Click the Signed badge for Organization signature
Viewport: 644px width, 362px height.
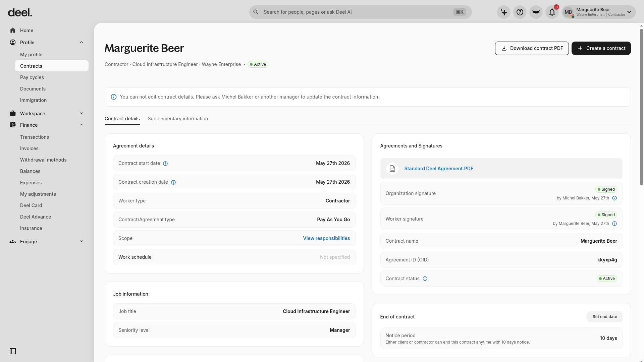pos(606,189)
